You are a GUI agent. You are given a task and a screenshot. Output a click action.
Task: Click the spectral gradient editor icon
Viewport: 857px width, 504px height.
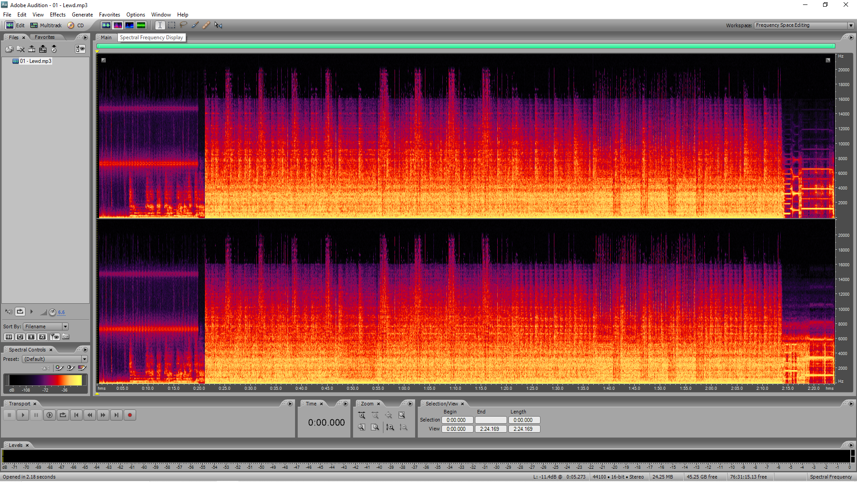point(82,368)
